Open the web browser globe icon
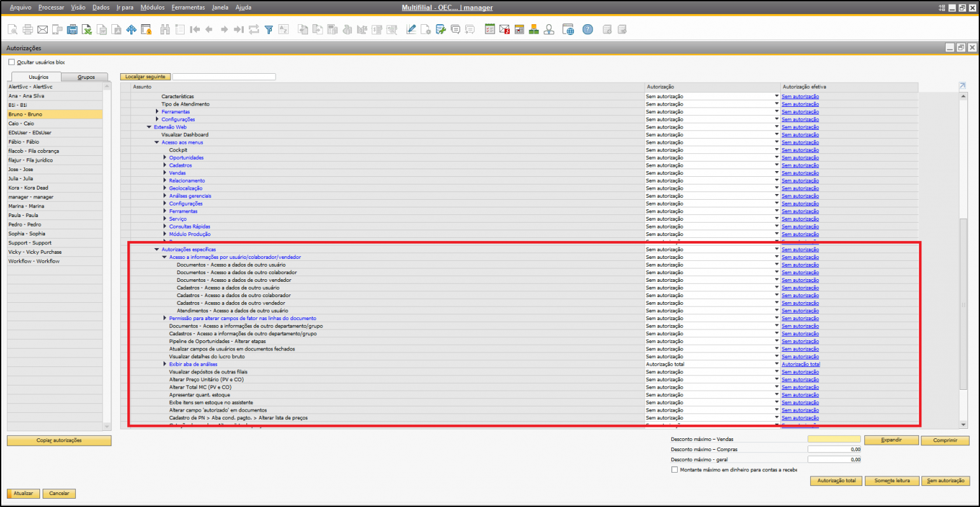The width and height of the screenshot is (980, 507). (568, 29)
